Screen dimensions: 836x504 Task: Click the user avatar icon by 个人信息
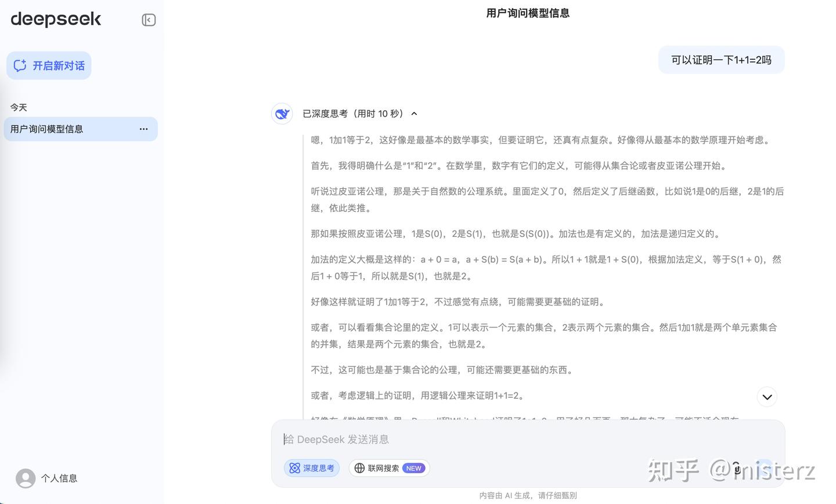pyautogui.click(x=26, y=478)
